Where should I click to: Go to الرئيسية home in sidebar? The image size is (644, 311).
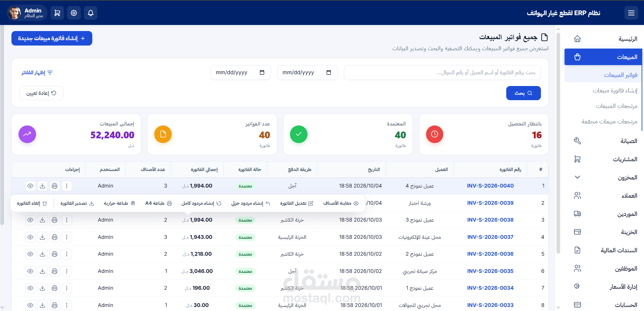[604, 39]
